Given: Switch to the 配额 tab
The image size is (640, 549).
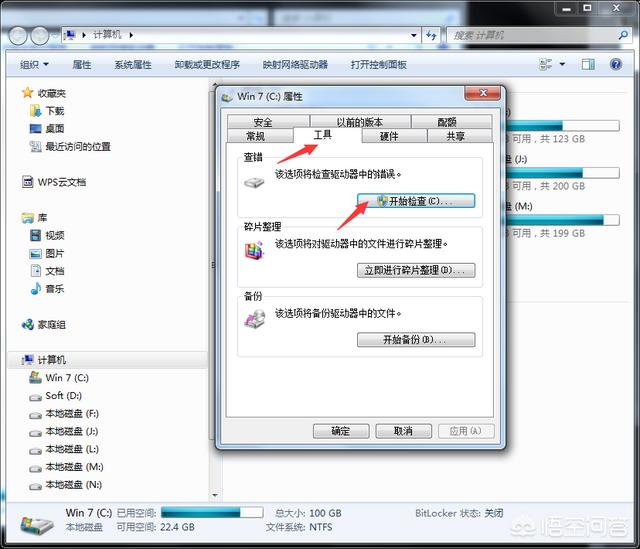Looking at the screenshot, I should tap(451, 122).
